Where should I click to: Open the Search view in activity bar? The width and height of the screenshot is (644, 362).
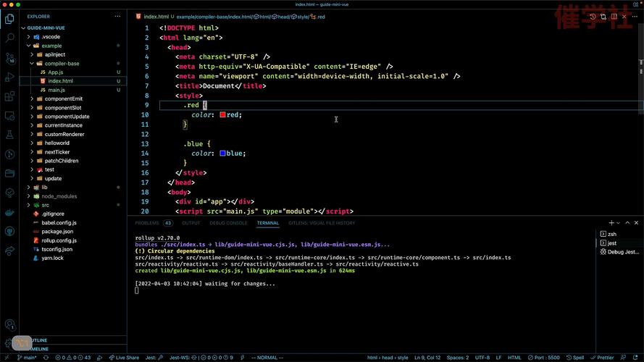click(9, 38)
